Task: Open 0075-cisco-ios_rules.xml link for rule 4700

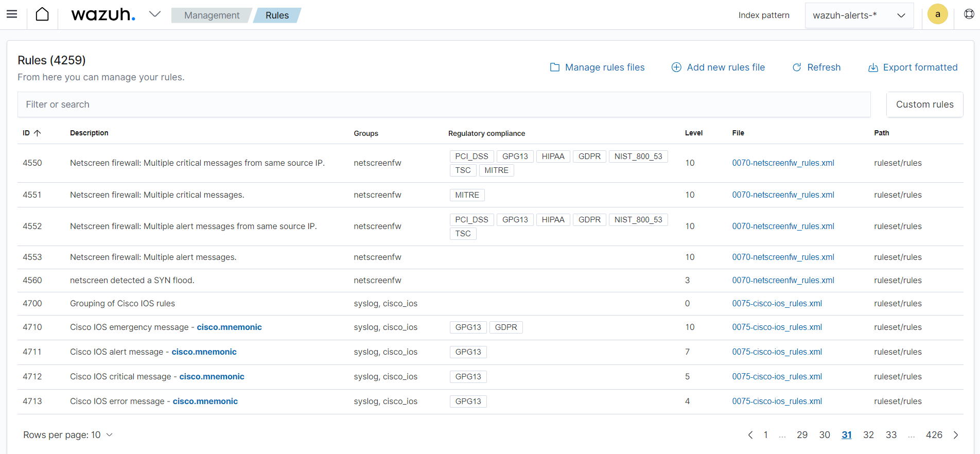Action: click(777, 304)
